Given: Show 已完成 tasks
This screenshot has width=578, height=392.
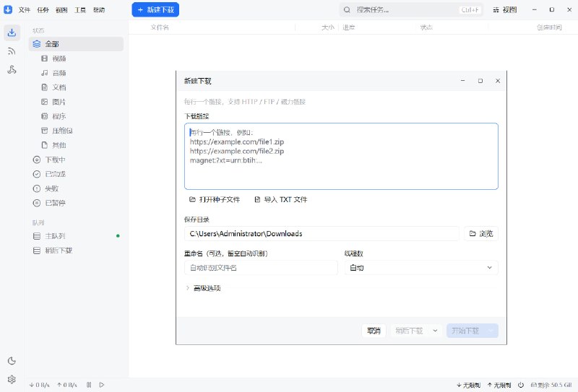Looking at the screenshot, I should pos(76,174).
